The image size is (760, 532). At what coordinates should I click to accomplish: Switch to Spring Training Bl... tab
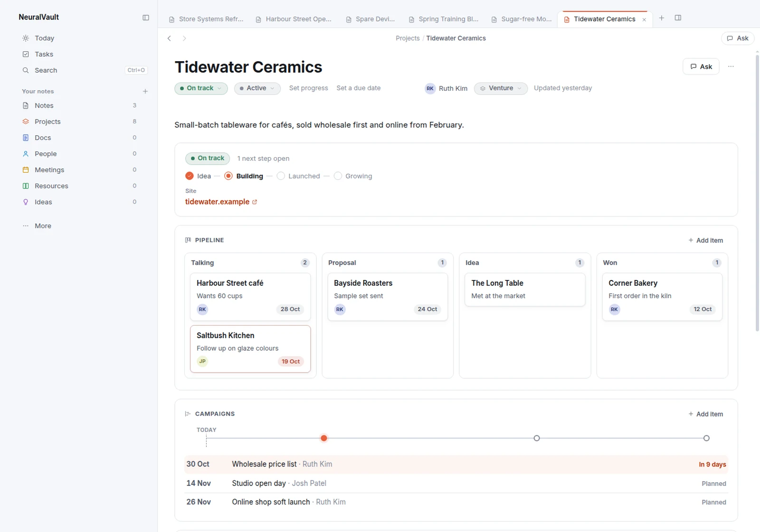444,19
